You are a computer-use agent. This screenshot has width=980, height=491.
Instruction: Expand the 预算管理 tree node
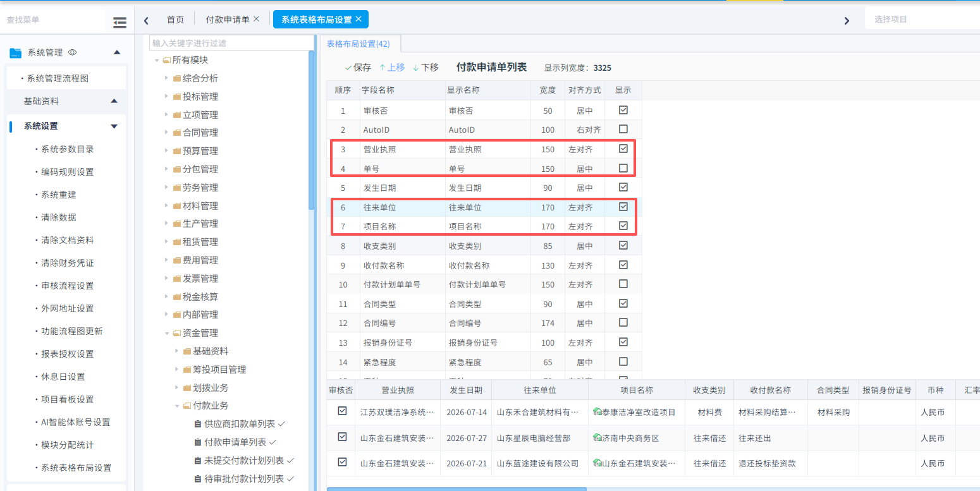pyautogui.click(x=167, y=151)
